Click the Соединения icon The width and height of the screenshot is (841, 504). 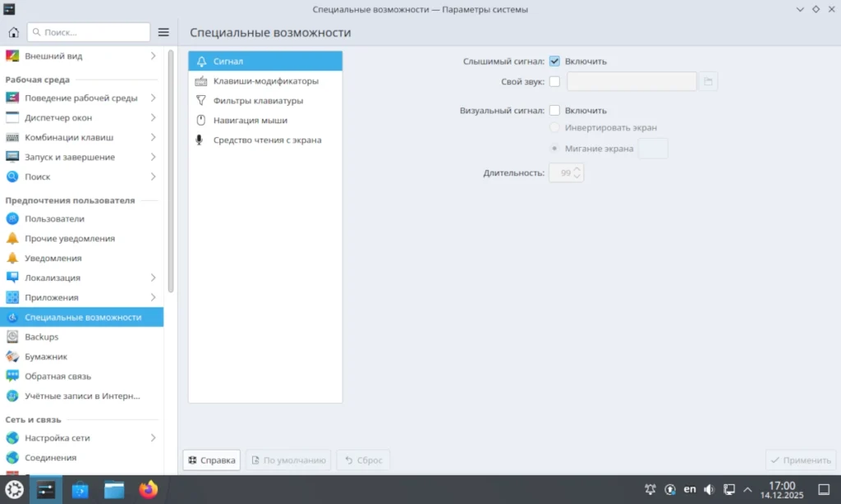coord(12,457)
